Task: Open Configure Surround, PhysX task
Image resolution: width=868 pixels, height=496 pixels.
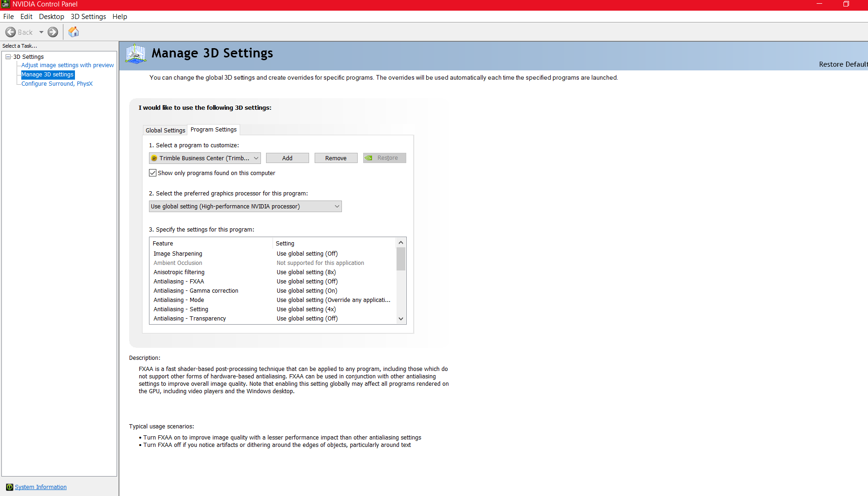Action: [x=57, y=84]
